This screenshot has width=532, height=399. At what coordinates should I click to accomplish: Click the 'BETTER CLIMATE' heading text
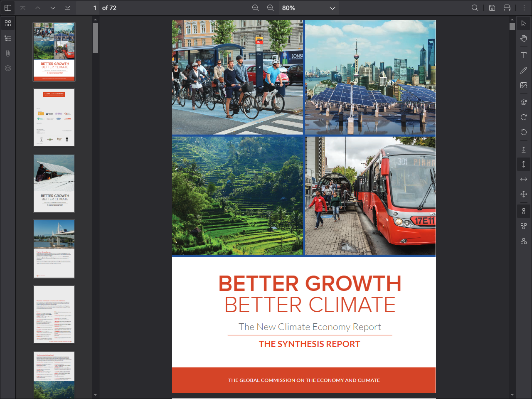tap(310, 305)
